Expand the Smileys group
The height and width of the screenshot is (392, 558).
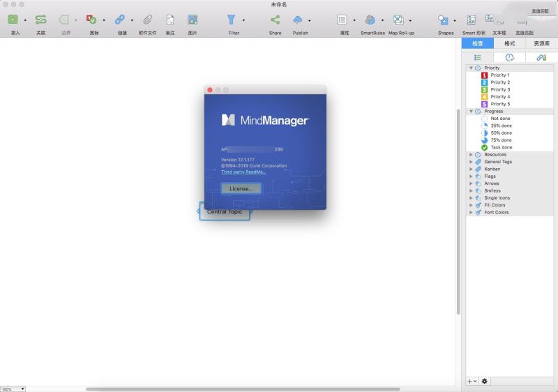click(x=471, y=190)
